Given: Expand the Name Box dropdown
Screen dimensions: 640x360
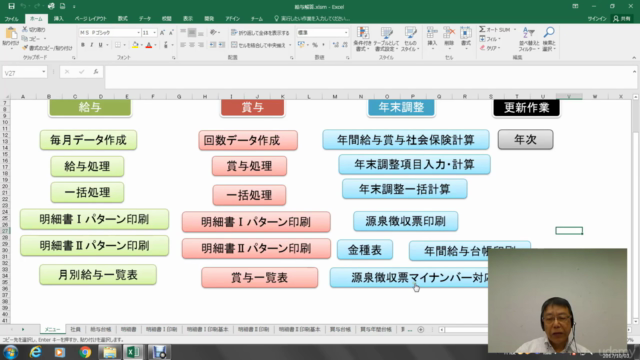Looking at the screenshot, I should [43, 72].
